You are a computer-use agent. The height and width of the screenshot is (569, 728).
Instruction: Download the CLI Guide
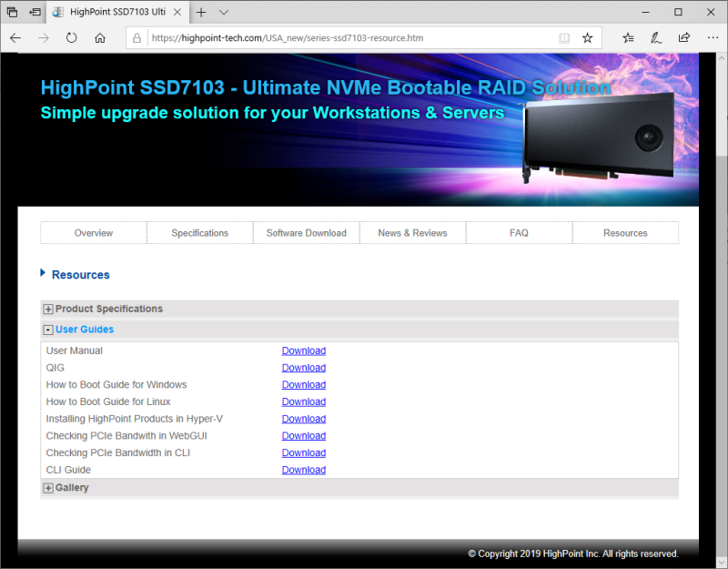click(304, 470)
